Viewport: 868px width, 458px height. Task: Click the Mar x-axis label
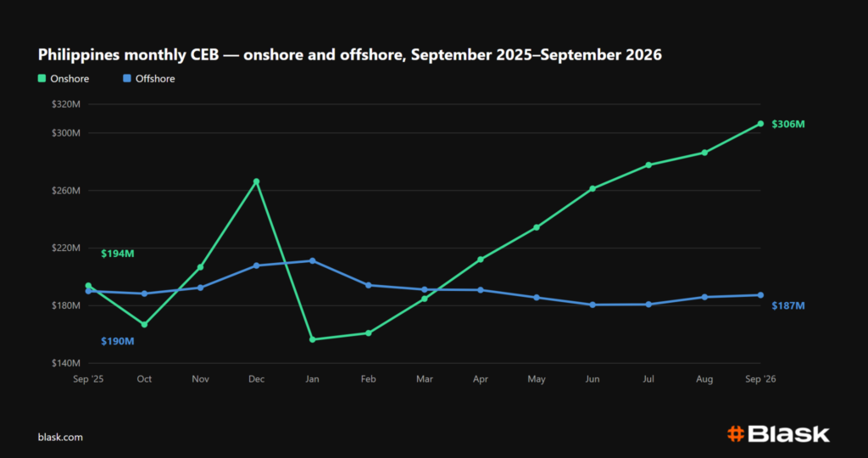click(x=425, y=379)
